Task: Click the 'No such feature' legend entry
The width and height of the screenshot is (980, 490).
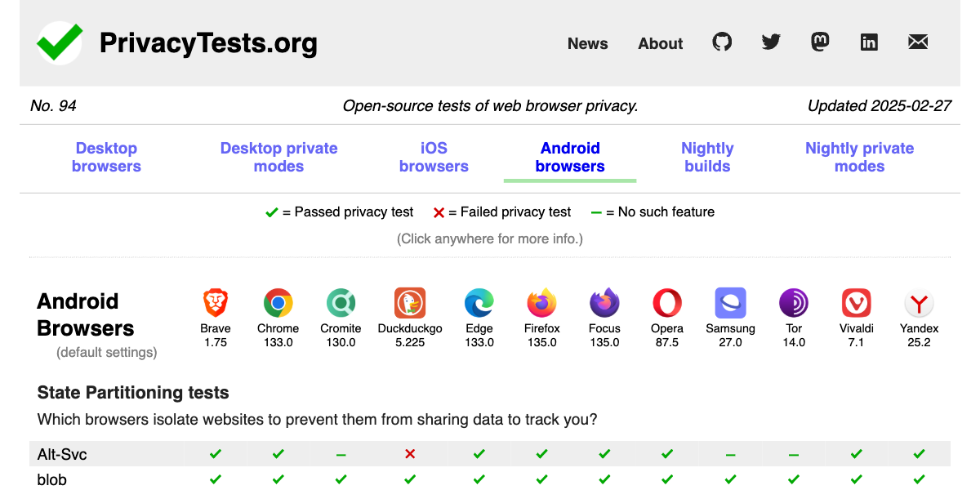Action: coord(653,212)
